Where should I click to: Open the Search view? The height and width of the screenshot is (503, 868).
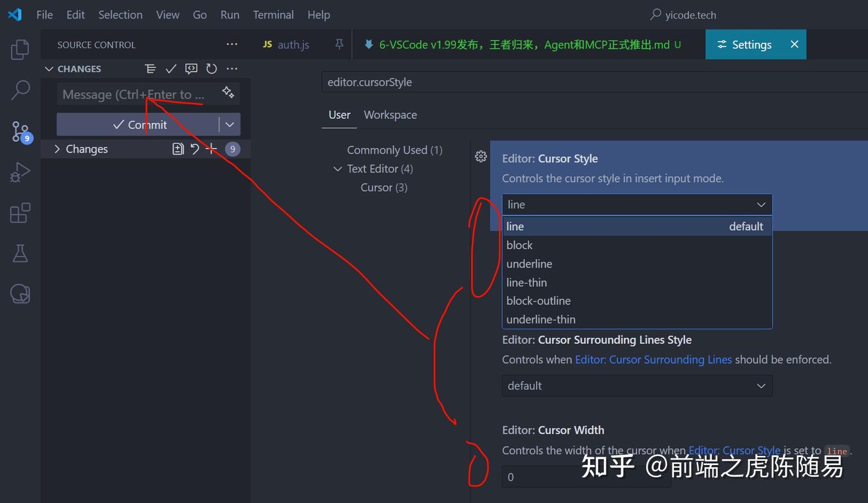[20, 90]
